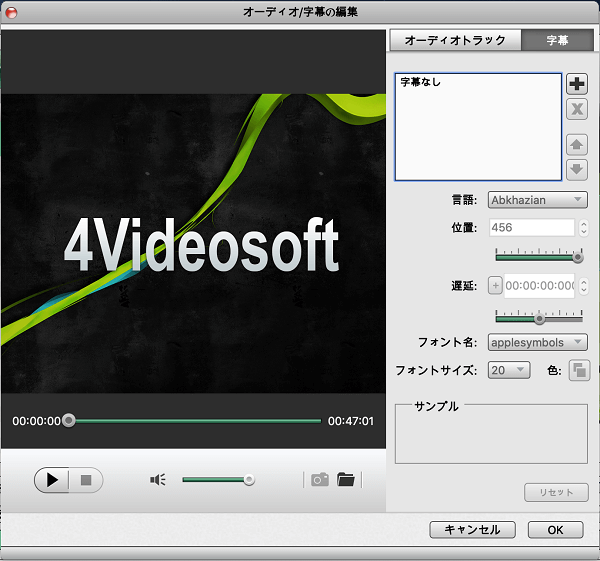Select the 字幕 tab
The width and height of the screenshot is (600, 561).
[557, 41]
